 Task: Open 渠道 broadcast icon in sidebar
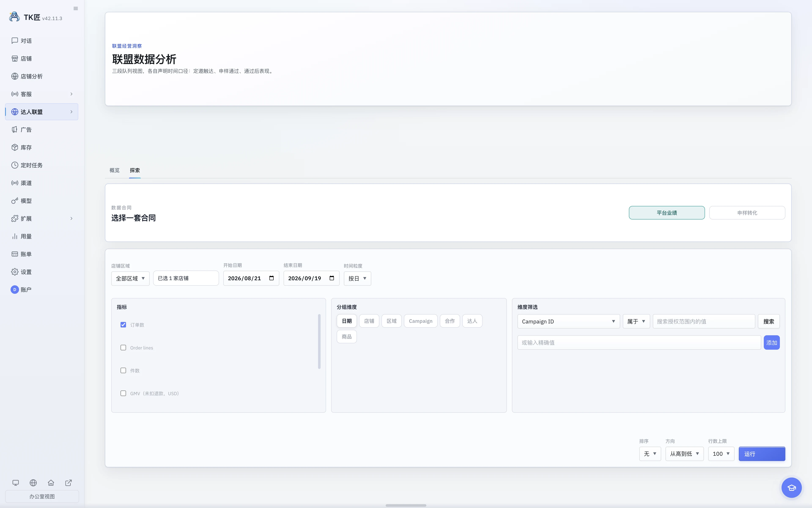coord(15,183)
